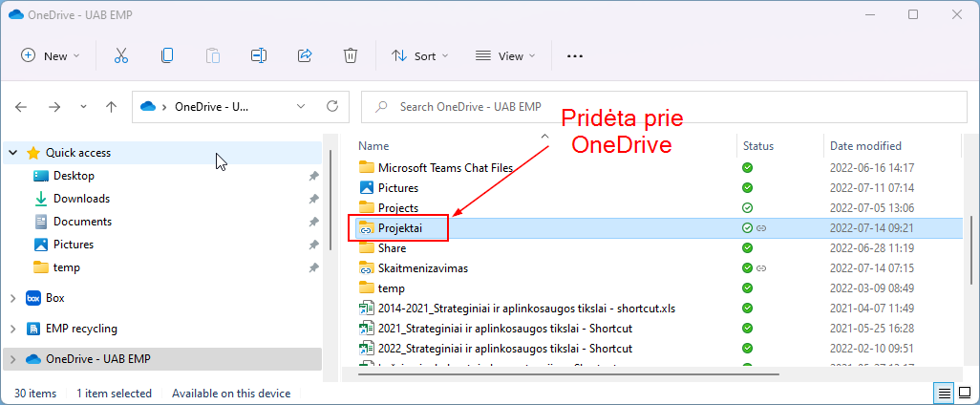Click the Excel shortcut icon of 2021_Strateginiai

pos(366,329)
